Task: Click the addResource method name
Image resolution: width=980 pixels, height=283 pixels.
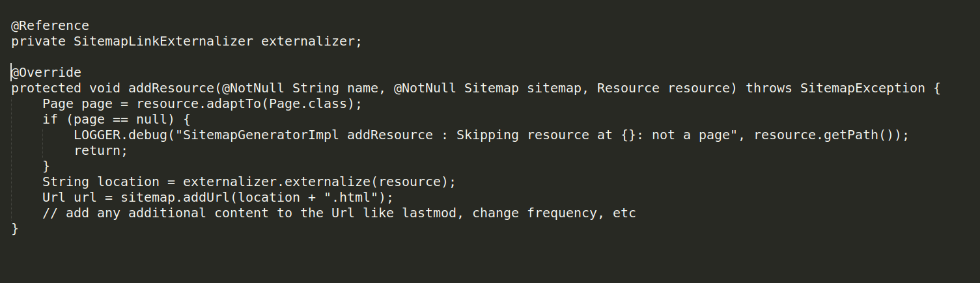Action: click(171, 88)
